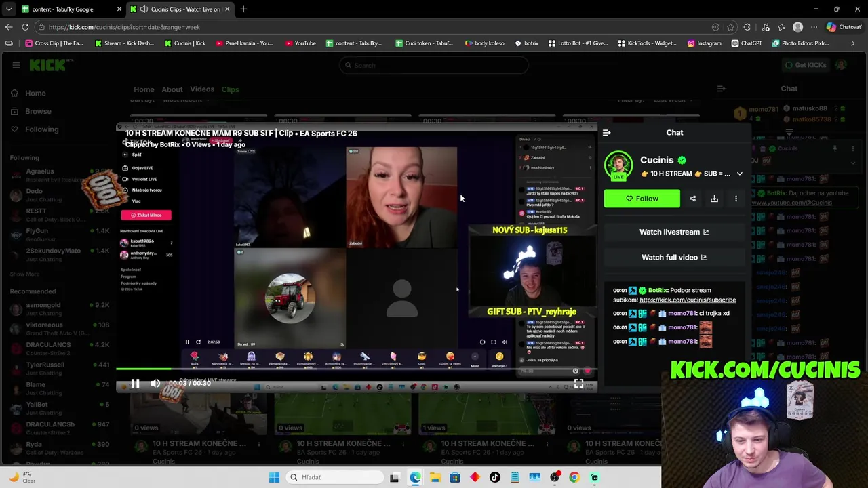This screenshot has width=868, height=488.
Task: Open the Copilot Chatovať button
Action: coord(844,27)
